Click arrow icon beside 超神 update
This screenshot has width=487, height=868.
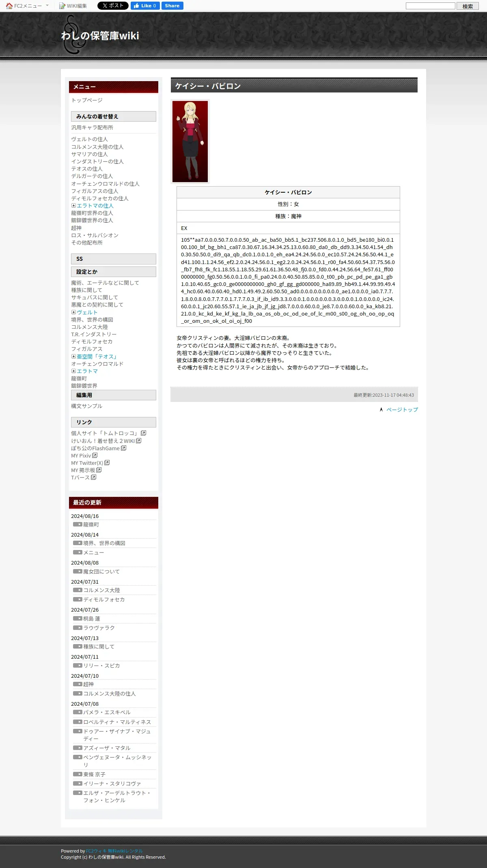coord(78,684)
